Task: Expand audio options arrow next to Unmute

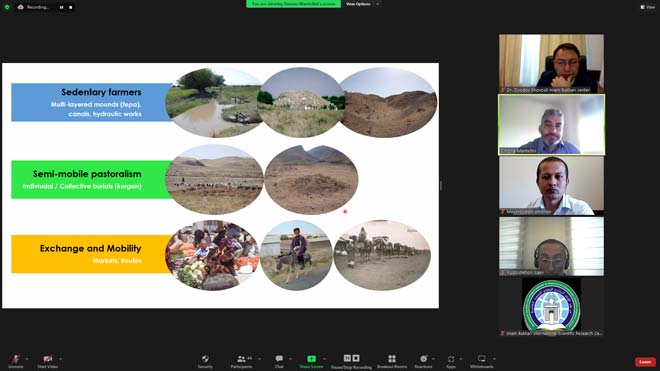Action: pyautogui.click(x=27, y=359)
